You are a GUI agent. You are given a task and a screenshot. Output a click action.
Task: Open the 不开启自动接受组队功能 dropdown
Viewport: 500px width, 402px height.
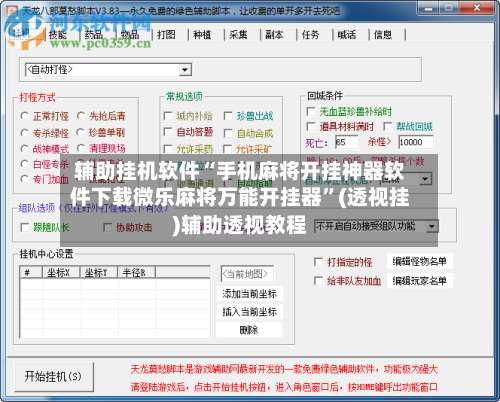(x=432, y=227)
